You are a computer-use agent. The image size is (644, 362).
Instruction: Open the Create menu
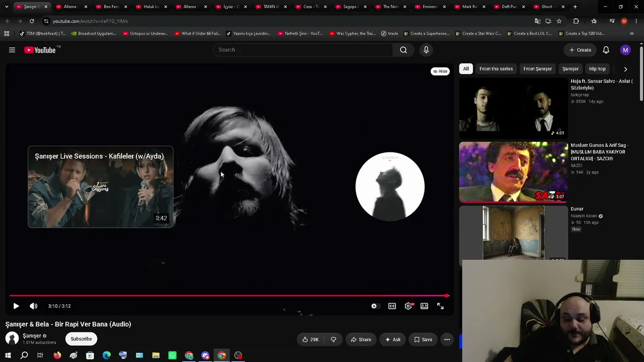click(580, 50)
